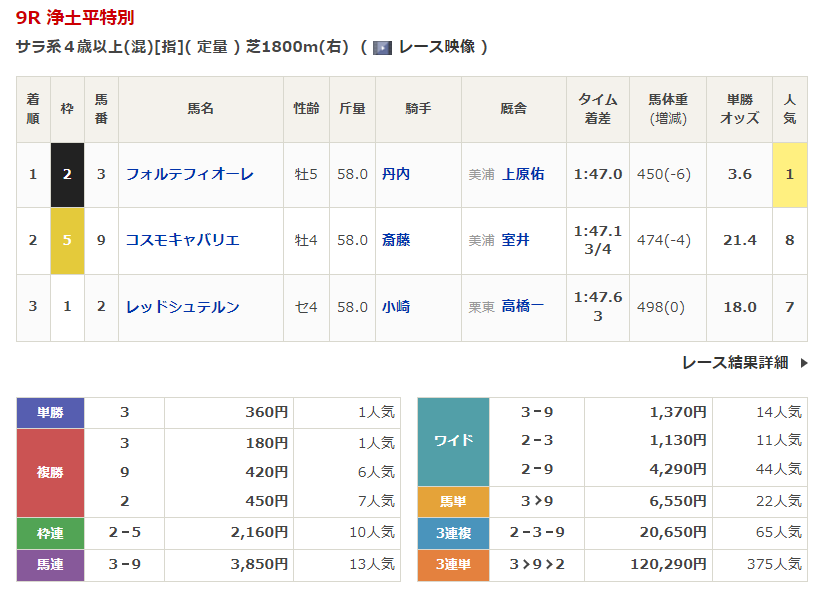
Task: Click trainer 室井 link
Action: point(516,240)
